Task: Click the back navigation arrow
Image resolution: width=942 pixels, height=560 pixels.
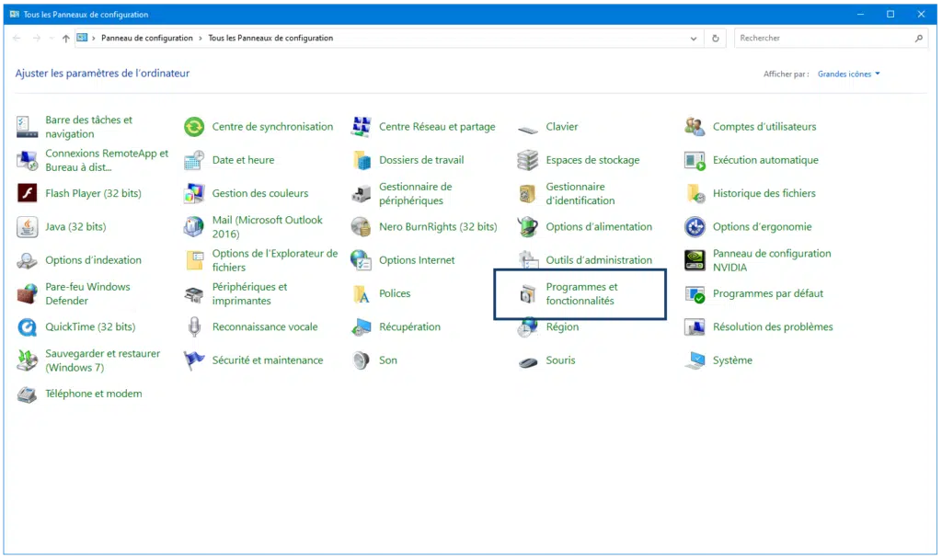Action: pyautogui.click(x=17, y=38)
